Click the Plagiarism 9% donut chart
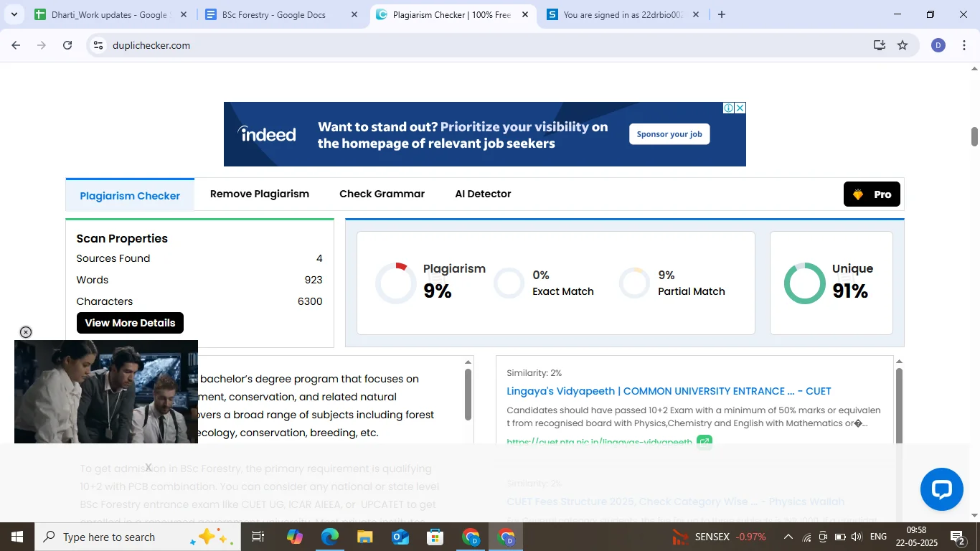980x551 pixels. tap(396, 283)
